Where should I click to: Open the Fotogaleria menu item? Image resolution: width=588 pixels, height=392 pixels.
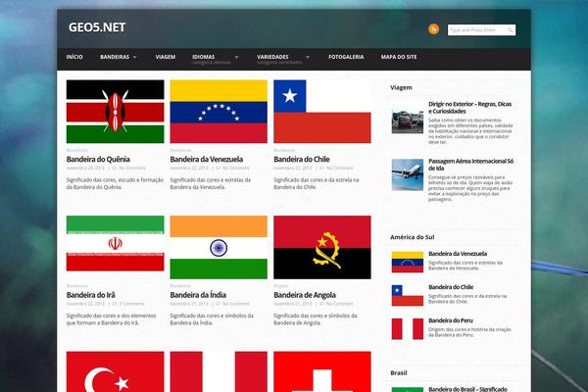click(x=346, y=57)
